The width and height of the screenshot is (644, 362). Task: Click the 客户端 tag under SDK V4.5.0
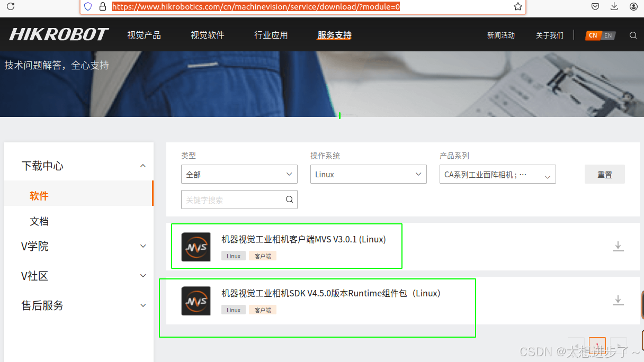click(263, 310)
